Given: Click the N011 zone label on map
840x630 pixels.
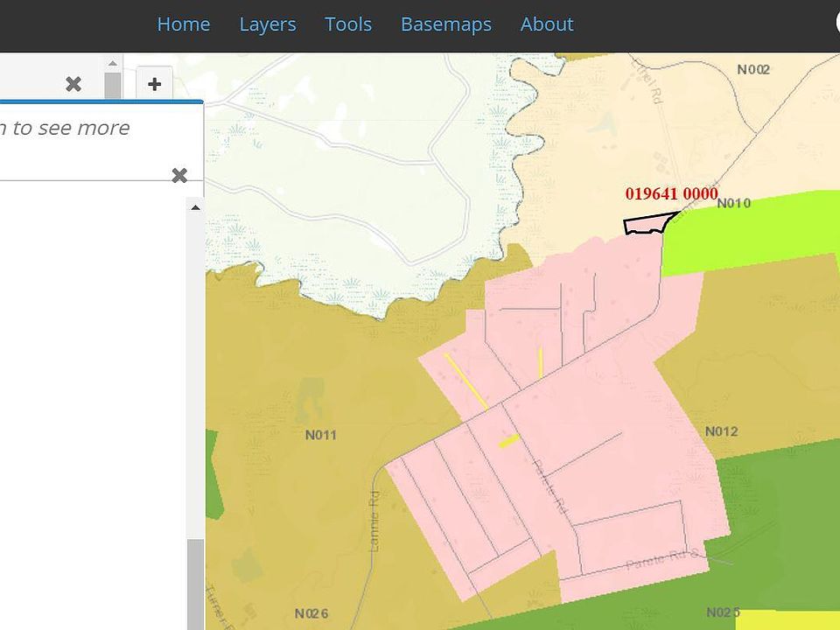Looking at the screenshot, I should 320,435.
